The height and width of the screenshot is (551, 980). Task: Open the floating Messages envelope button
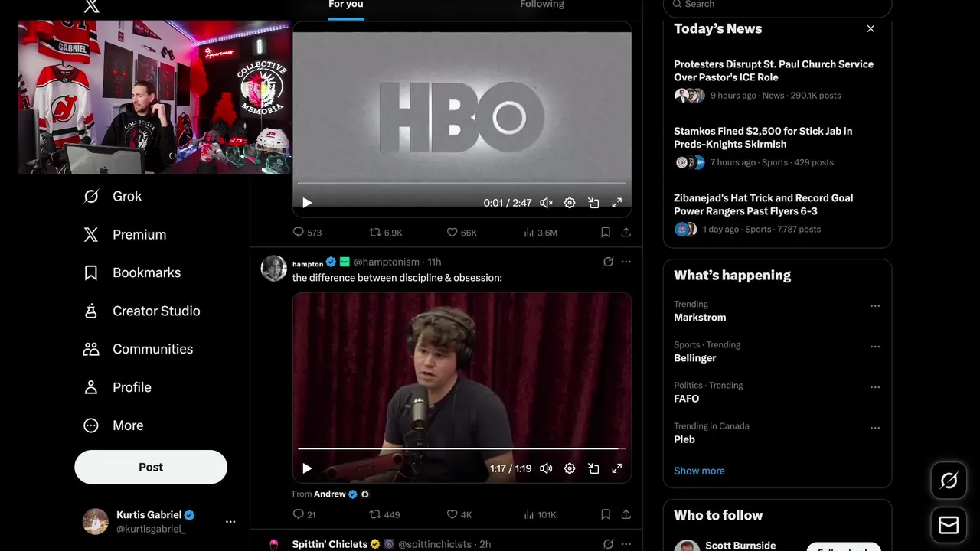tap(949, 525)
